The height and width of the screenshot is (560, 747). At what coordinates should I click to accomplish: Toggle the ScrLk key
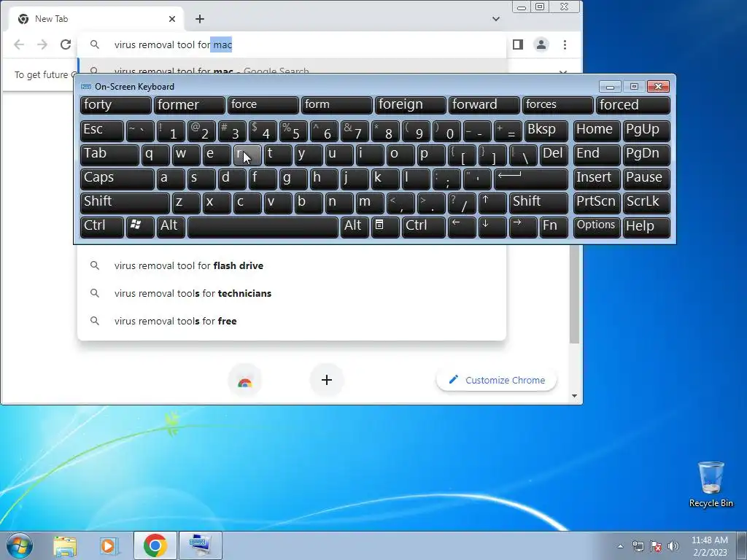coord(646,203)
